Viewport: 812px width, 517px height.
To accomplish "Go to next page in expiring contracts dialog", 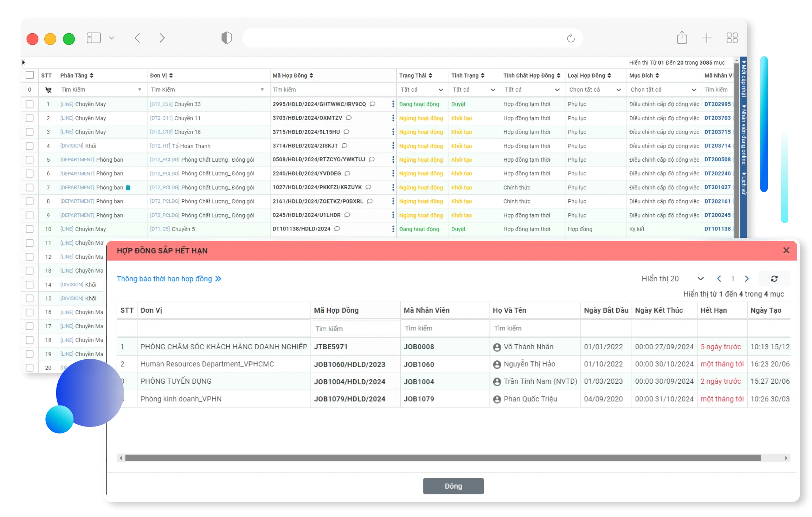I will (x=747, y=279).
